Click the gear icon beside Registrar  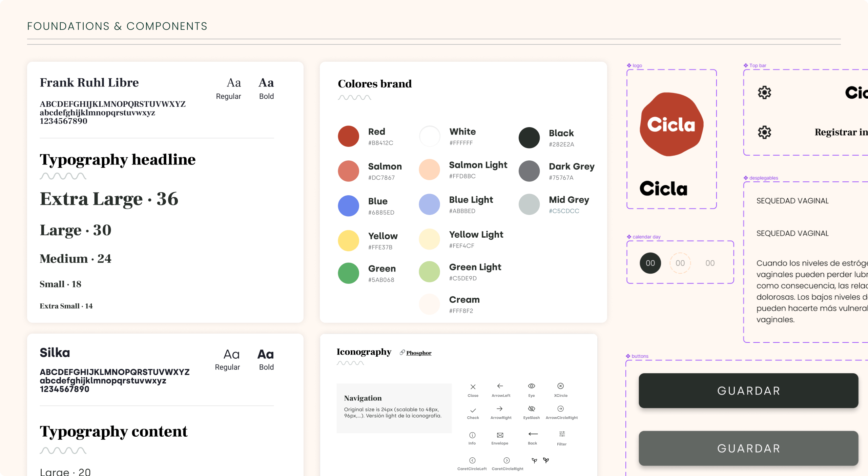point(764,132)
